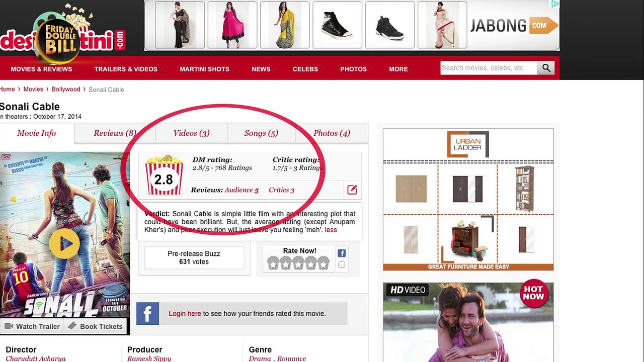644x362 pixels.
Task: Open the DesiMartini Friday Double Bill logo
Action: (61, 35)
